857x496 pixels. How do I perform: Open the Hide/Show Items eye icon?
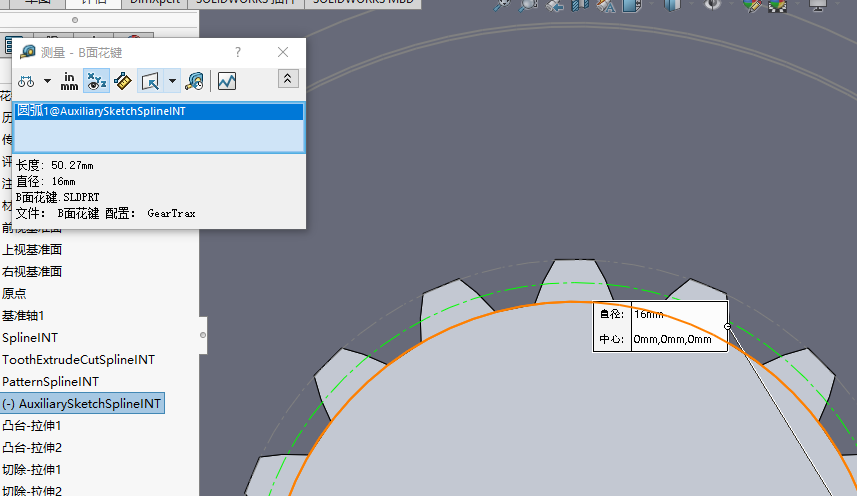point(712,5)
